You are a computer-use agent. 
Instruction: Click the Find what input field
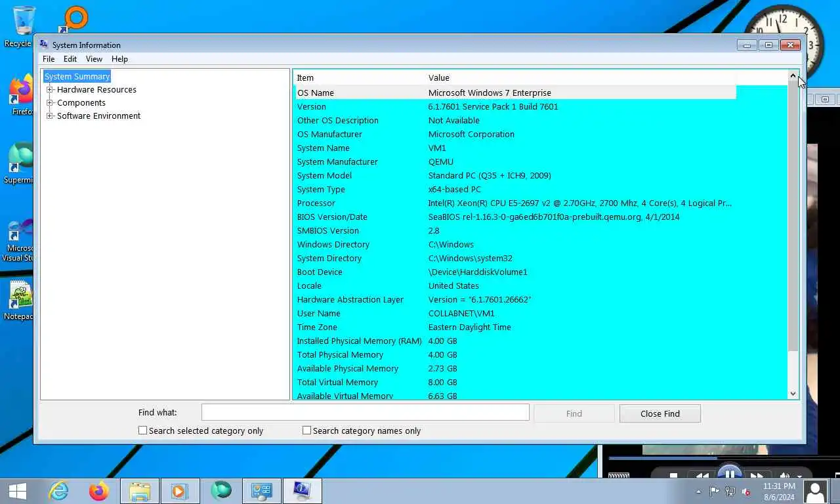[365, 412]
